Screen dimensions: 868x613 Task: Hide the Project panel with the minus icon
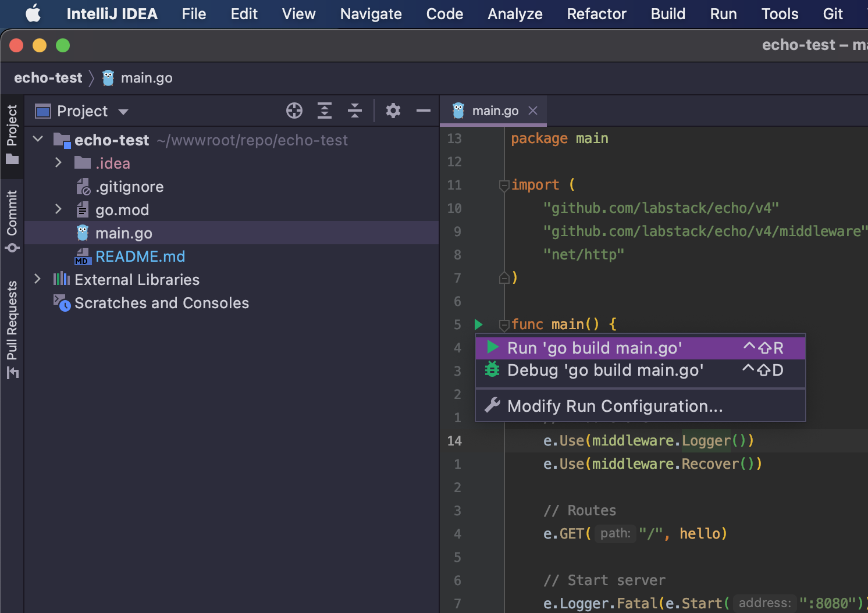[424, 111]
